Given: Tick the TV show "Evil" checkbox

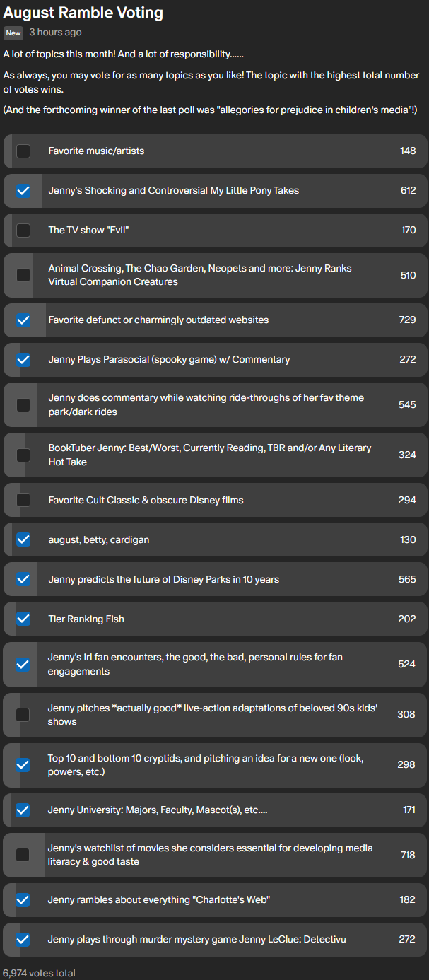Looking at the screenshot, I should pos(23,231).
